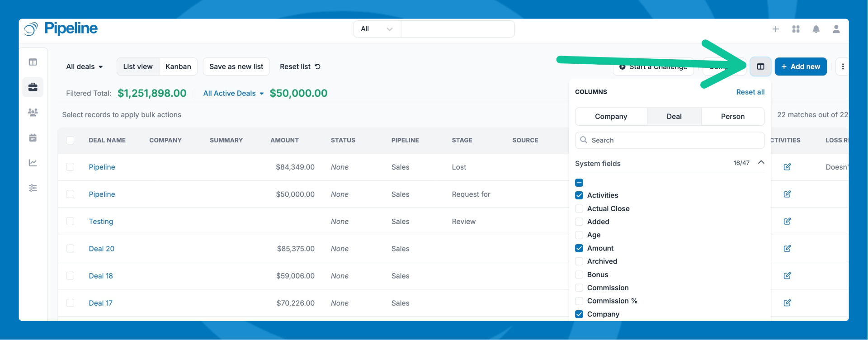The width and height of the screenshot is (868, 340).
Task: Switch to Kanban view
Action: [178, 66]
